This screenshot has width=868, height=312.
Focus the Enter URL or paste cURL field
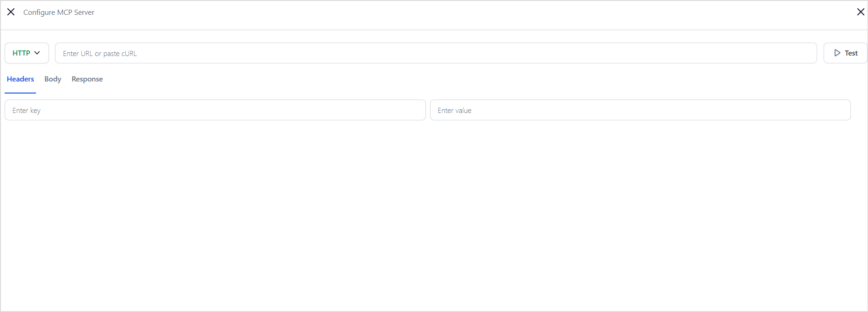tap(436, 53)
